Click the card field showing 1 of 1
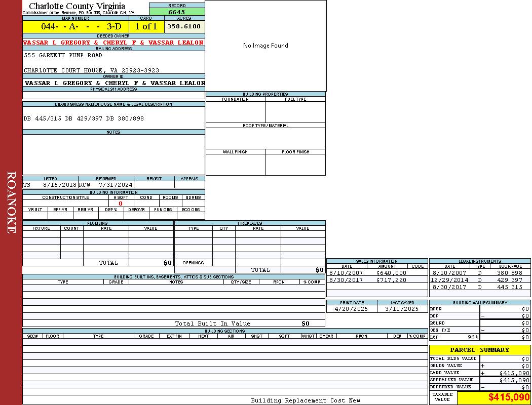 pos(146,26)
